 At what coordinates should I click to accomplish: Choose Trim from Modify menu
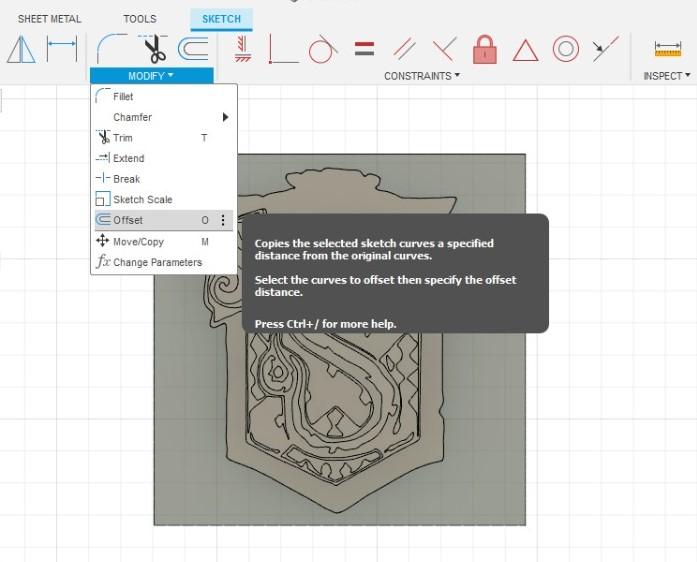tap(164, 138)
